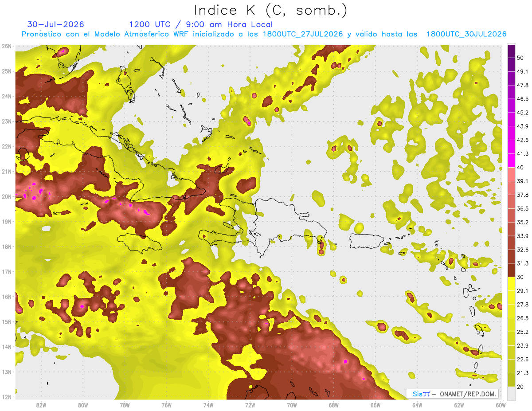Screen dimensions: 532x411
Task: Click the colorbar value 22.6
Action: 523,360
